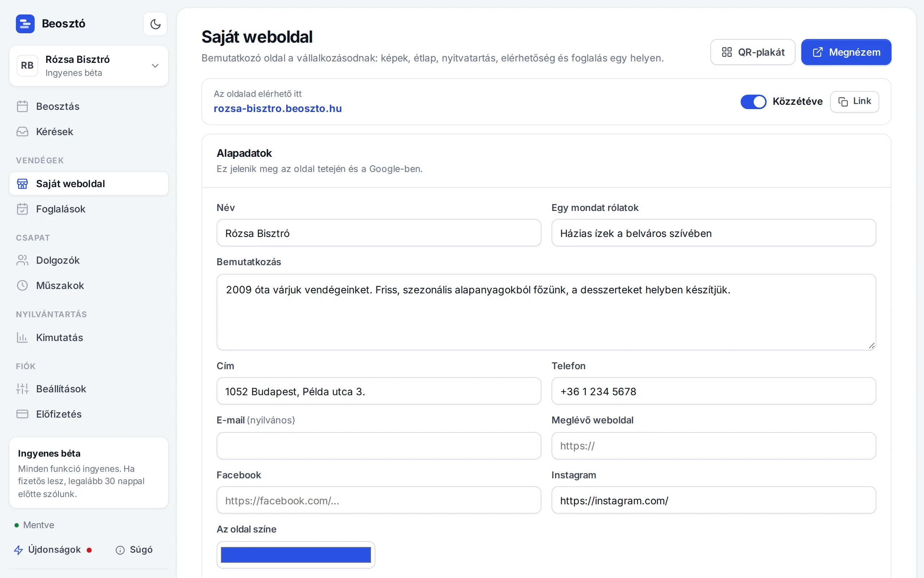Image resolution: width=924 pixels, height=578 pixels.
Task: Open Beállítások settings page
Action: pos(88,389)
